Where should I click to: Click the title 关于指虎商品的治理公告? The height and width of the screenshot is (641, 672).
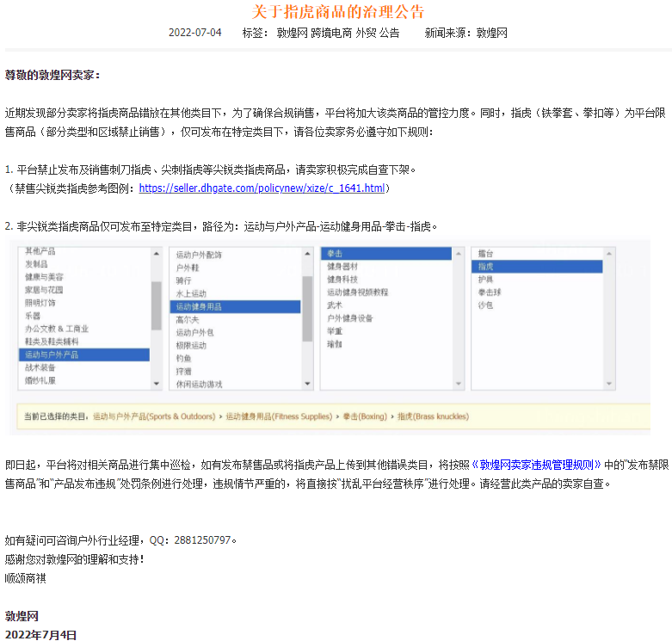[x=337, y=11]
